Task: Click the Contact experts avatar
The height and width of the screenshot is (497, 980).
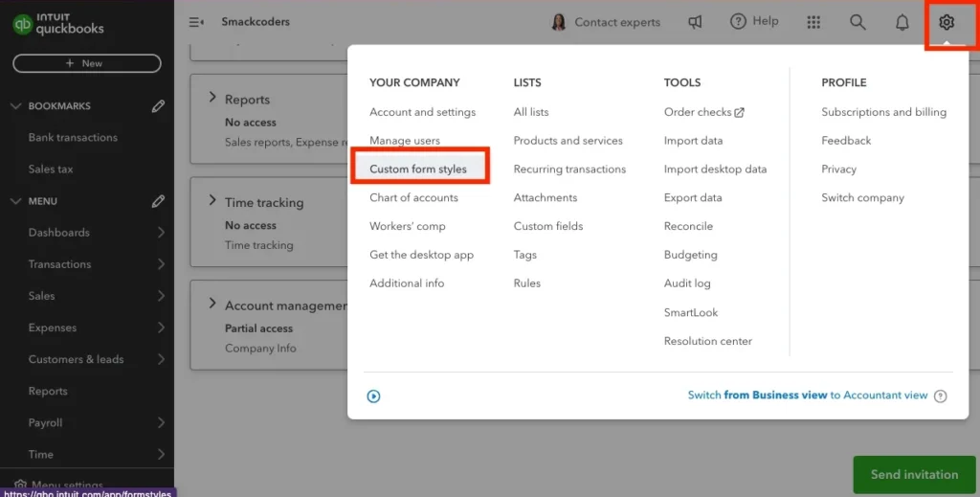Action: [558, 22]
